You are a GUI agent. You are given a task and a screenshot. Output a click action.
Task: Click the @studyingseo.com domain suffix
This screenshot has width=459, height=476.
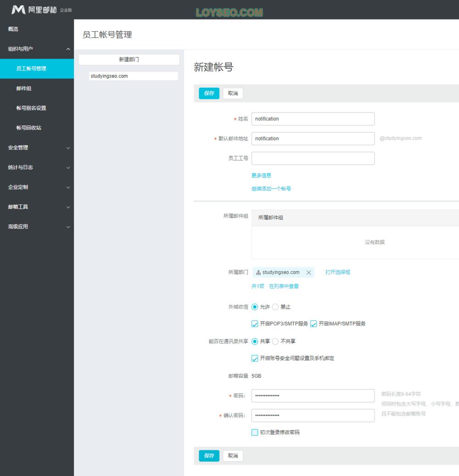click(401, 138)
